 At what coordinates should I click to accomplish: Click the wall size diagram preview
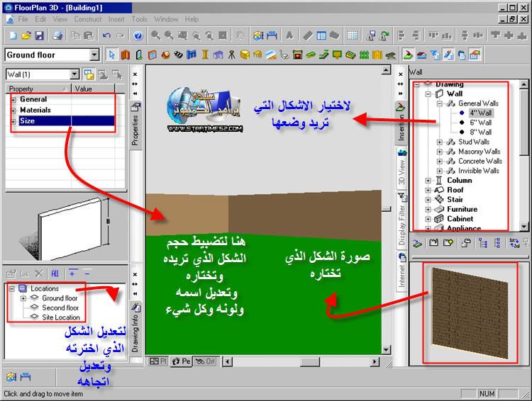(x=65, y=228)
